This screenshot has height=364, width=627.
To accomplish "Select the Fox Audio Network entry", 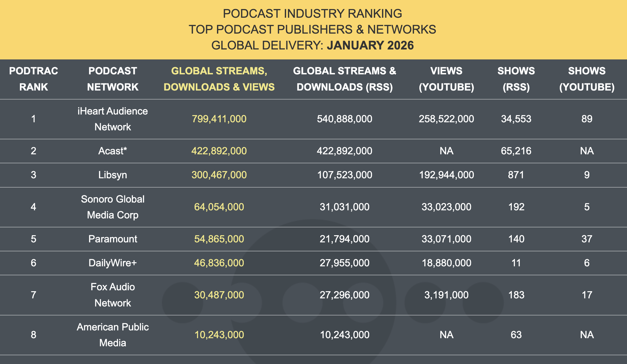I will click(x=113, y=295).
